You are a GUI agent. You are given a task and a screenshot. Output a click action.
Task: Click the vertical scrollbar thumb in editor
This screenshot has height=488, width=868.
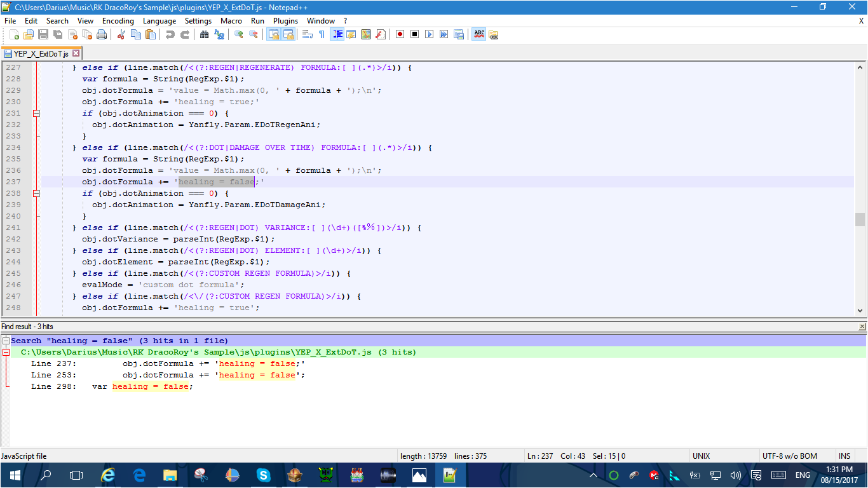pyautogui.click(x=860, y=219)
